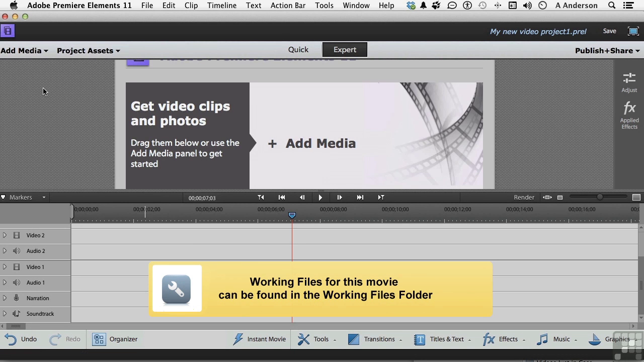Open the File menu
This screenshot has width=644, height=362.
[147, 6]
